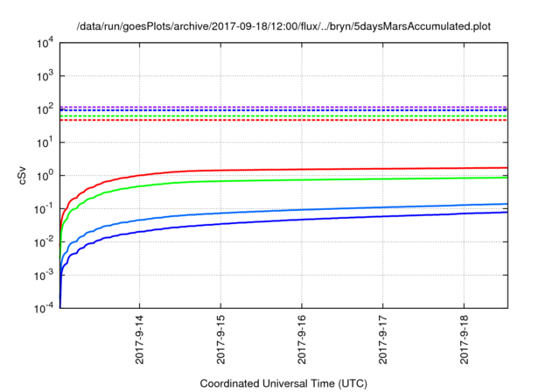Click the 2017-9-14 date tick label

pos(140,339)
